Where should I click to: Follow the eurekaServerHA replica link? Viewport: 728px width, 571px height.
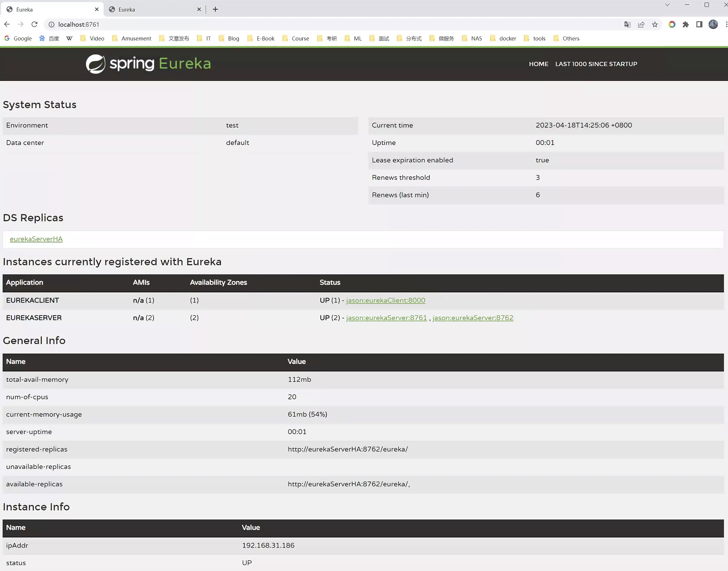tap(36, 239)
